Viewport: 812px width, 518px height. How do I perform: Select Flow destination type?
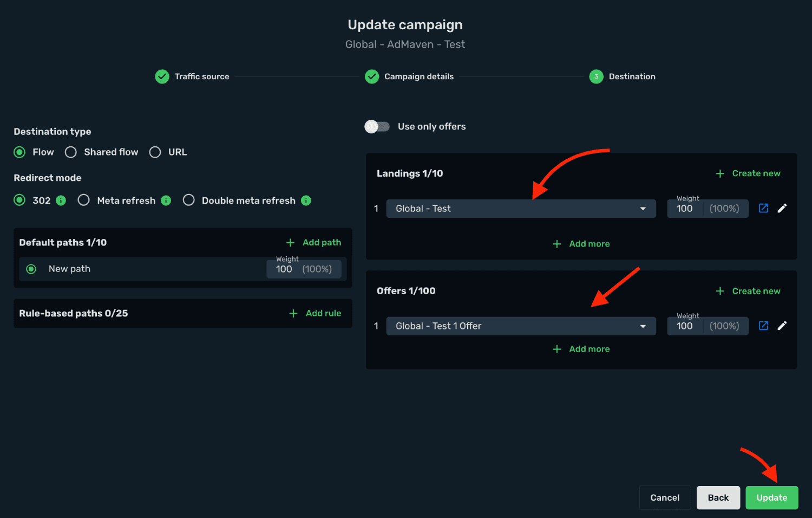tap(19, 152)
